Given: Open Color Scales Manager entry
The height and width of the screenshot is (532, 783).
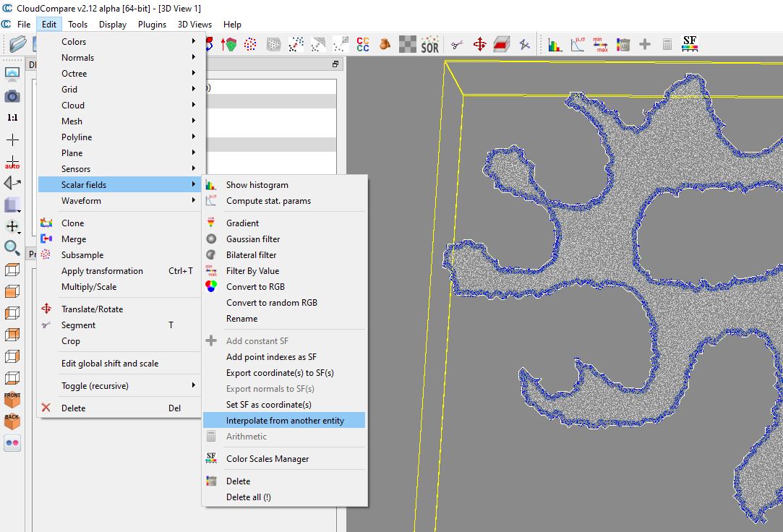Looking at the screenshot, I should coord(267,459).
